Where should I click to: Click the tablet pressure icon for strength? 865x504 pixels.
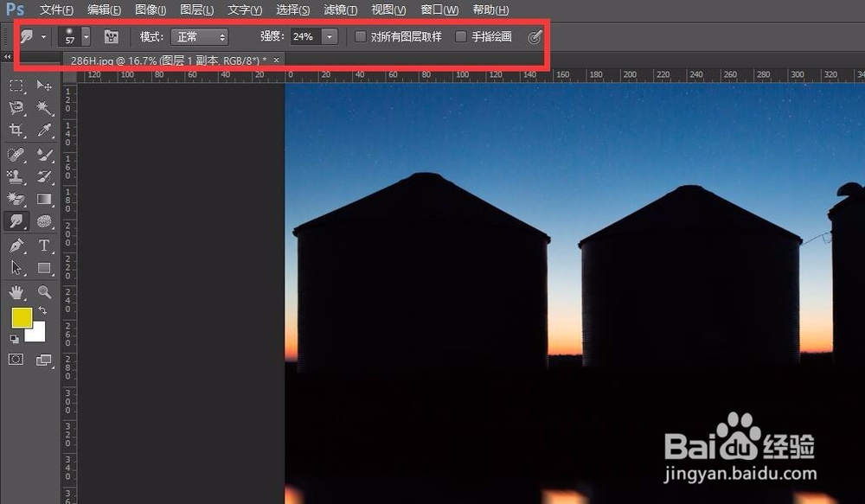tap(535, 37)
